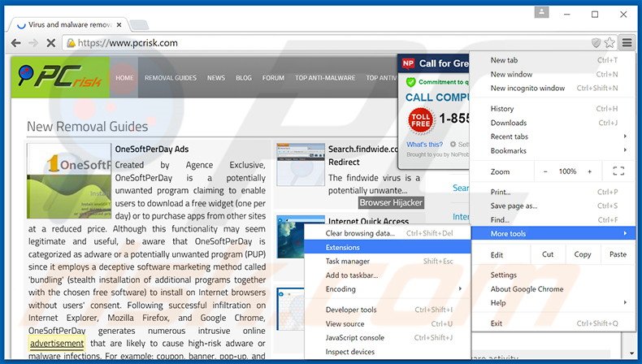This screenshot has width=642, height=364.
Task: Click the lock icon beside the URL
Action: point(71,43)
